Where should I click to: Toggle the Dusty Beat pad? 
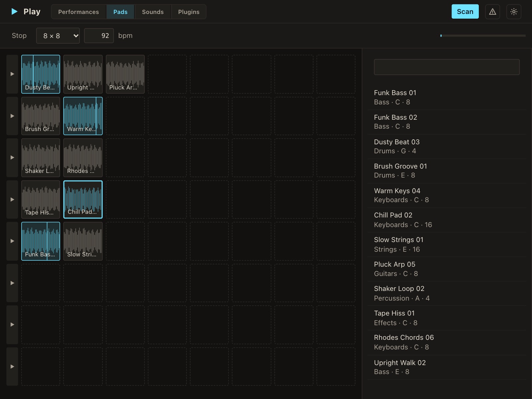click(x=41, y=74)
